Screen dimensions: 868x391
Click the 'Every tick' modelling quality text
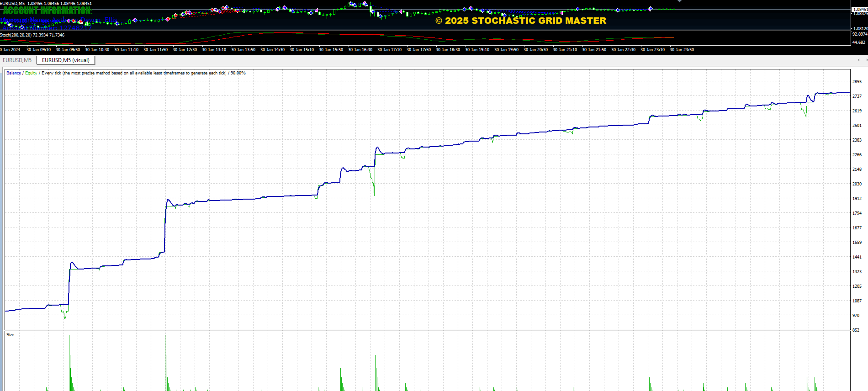[x=134, y=73]
